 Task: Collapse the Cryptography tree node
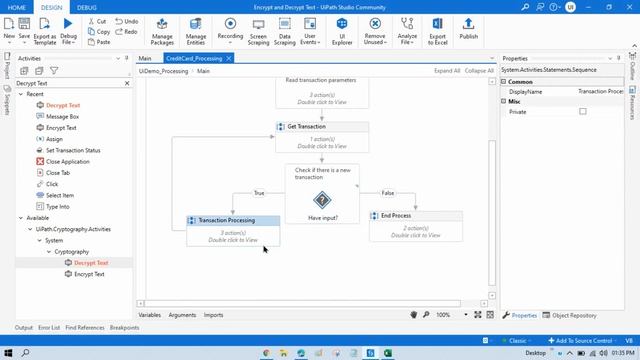click(x=49, y=252)
